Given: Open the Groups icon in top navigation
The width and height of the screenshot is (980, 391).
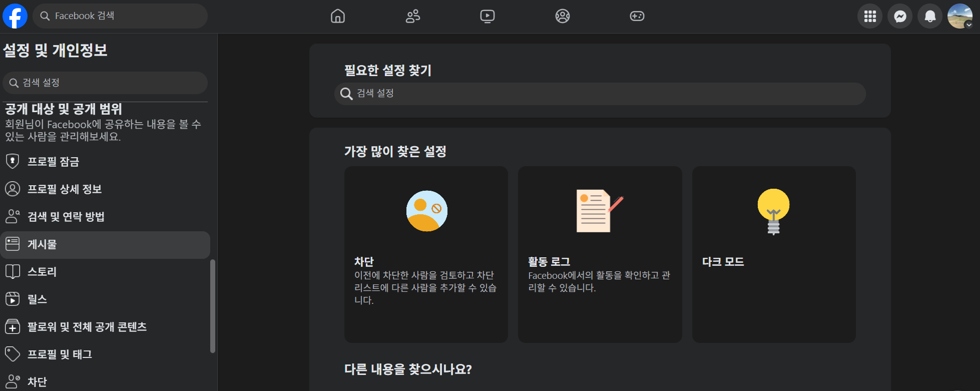Looking at the screenshot, I should pyautogui.click(x=563, y=16).
